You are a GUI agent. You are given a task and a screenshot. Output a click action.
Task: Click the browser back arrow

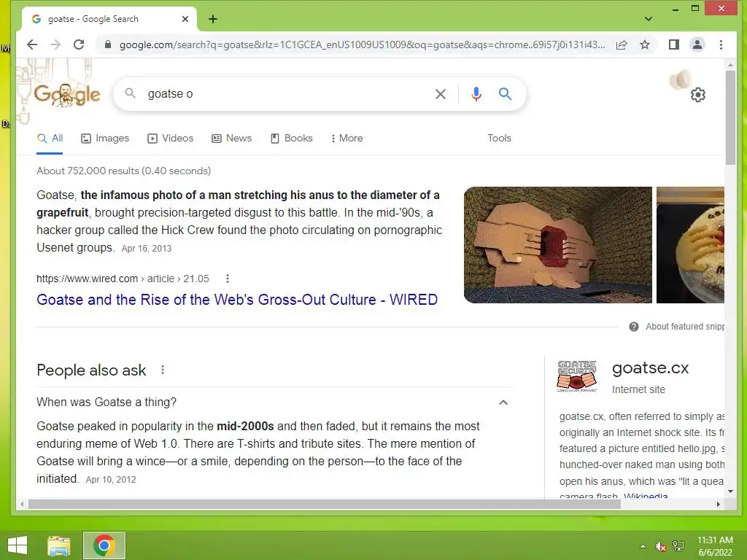(x=32, y=44)
